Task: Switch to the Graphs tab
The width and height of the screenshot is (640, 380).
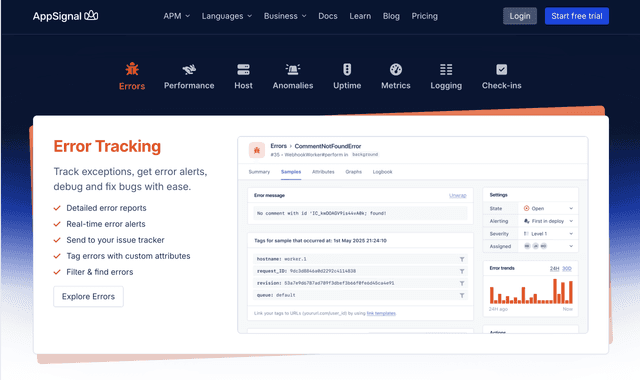Action: tap(353, 172)
